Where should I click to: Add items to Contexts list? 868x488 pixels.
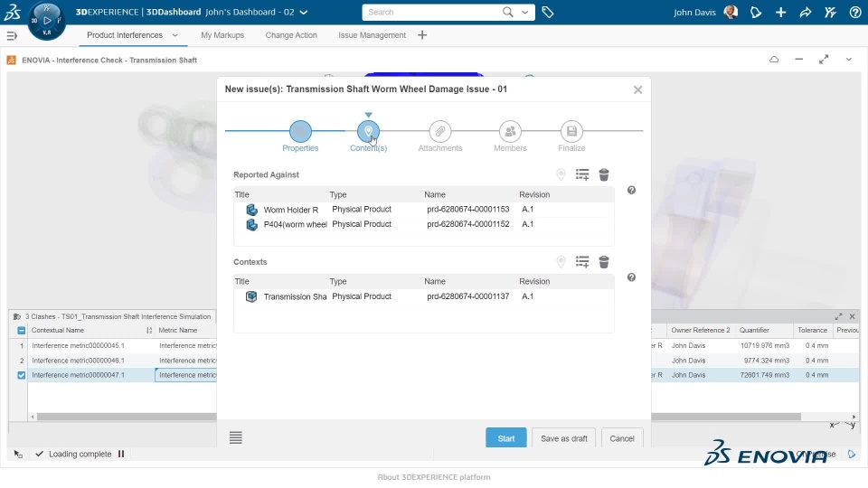(x=581, y=262)
